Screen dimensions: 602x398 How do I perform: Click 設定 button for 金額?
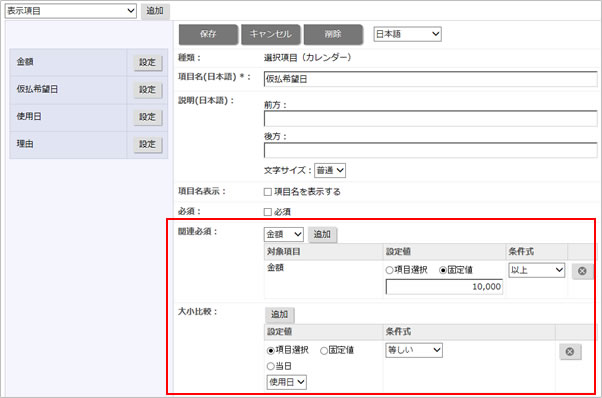147,62
